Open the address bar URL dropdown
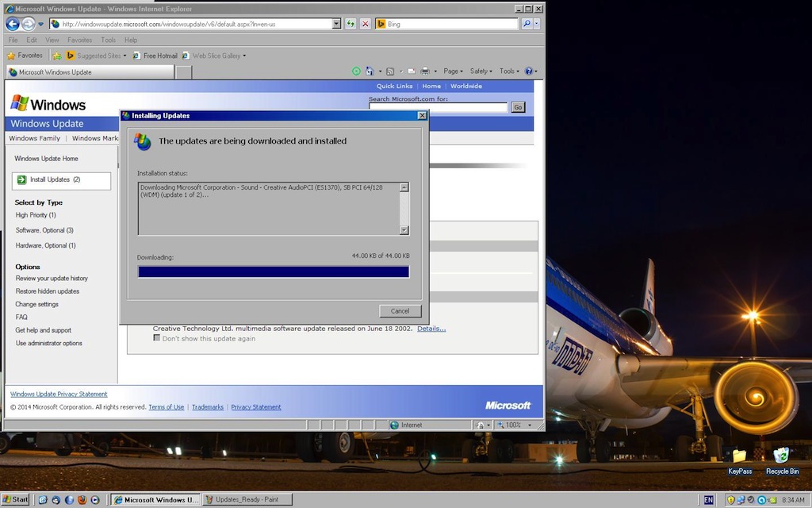Screen dimensions: 812x508 (336, 24)
